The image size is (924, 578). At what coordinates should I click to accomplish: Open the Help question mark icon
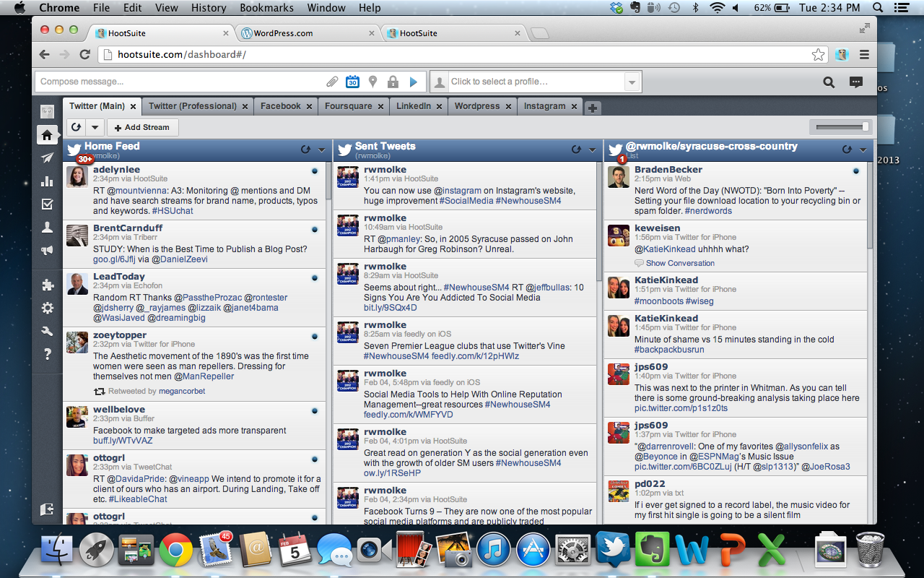point(47,354)
